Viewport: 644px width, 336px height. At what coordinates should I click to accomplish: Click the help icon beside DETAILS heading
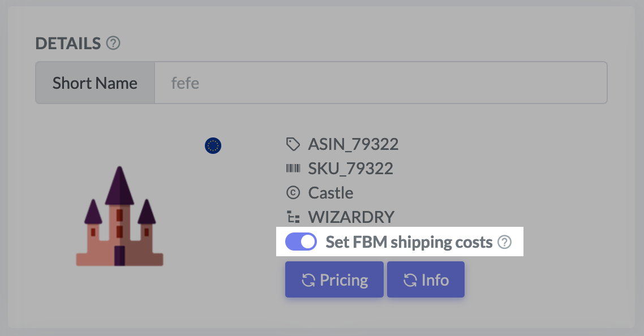tap(113, 43)
